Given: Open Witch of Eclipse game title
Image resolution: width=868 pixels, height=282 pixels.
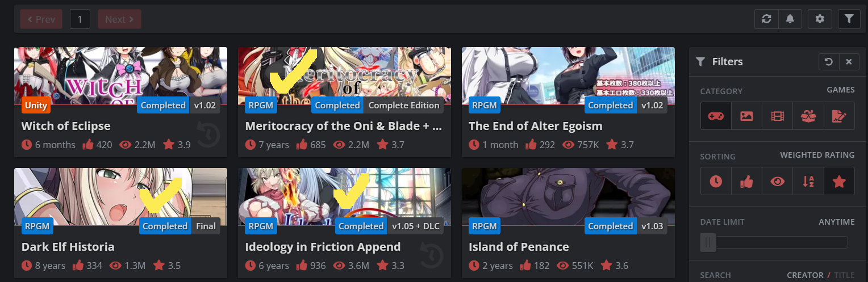Looking at the screenshot, I should point(66,126).
